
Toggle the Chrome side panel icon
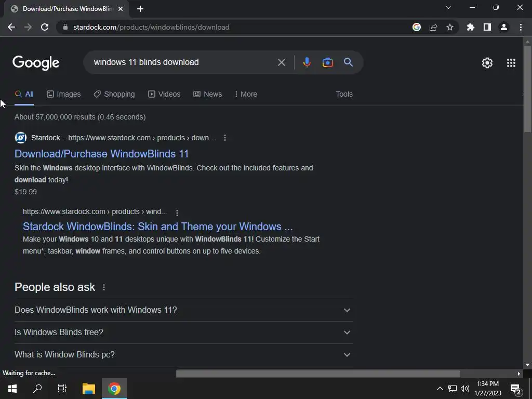click(487, 27)
